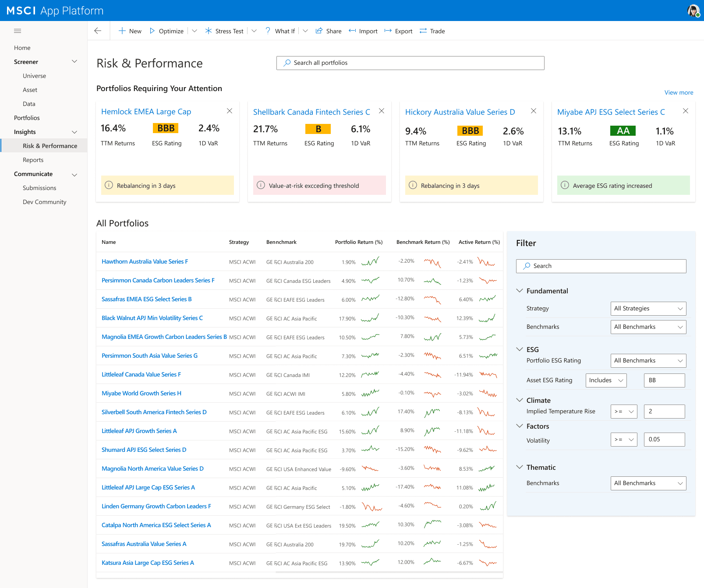Click the Share icon in toolbar
This screenshot has width=704, height=588.
pos(319,31)
